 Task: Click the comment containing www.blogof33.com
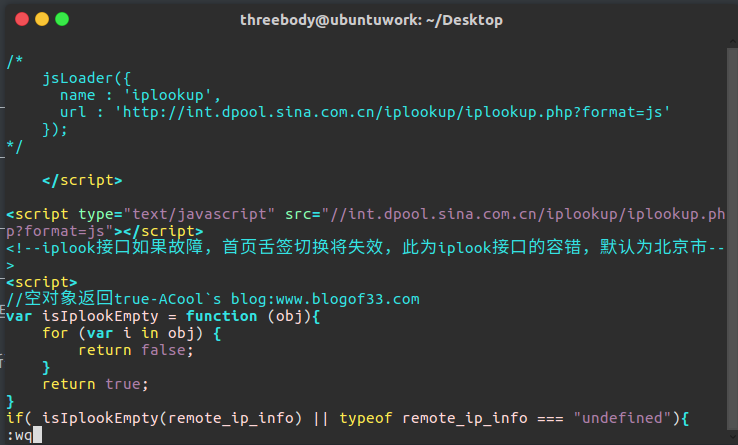[x=213, y=299]
